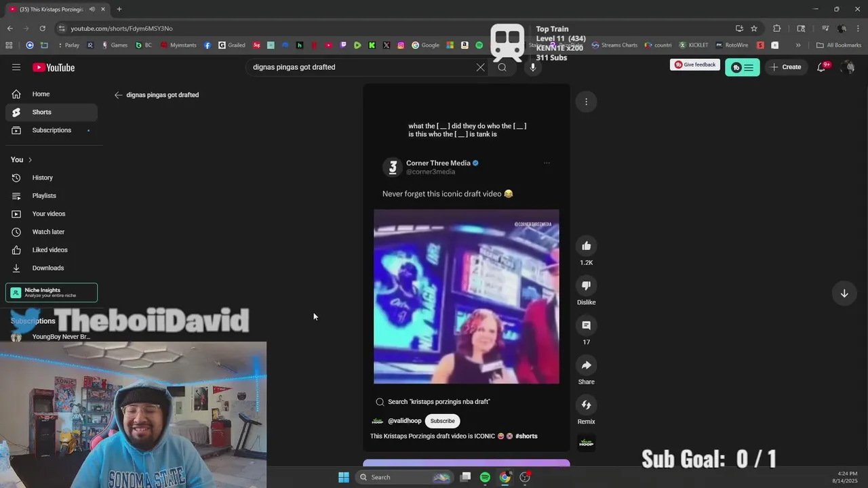Open the Myinstants bookmark

[178, 45]
